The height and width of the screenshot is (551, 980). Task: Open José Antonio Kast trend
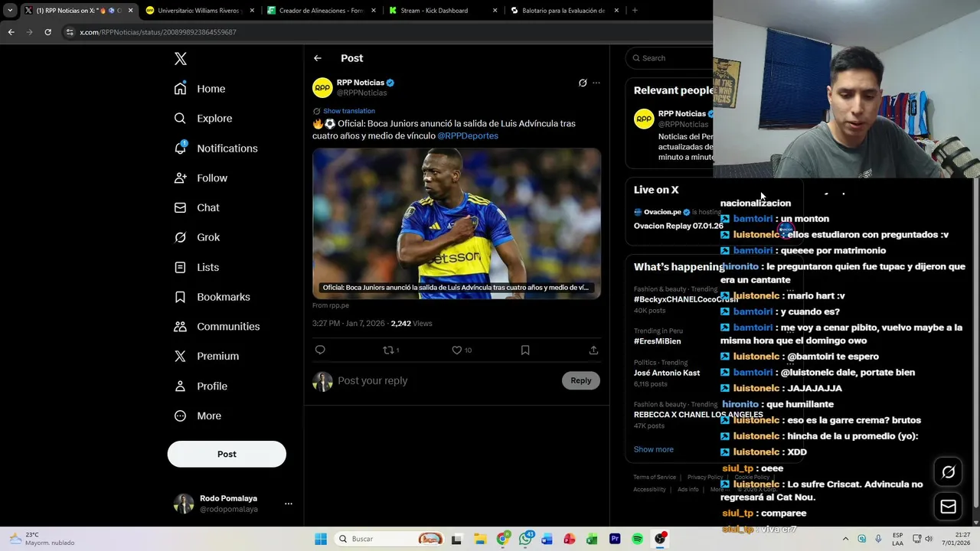(x=667, y=373)
